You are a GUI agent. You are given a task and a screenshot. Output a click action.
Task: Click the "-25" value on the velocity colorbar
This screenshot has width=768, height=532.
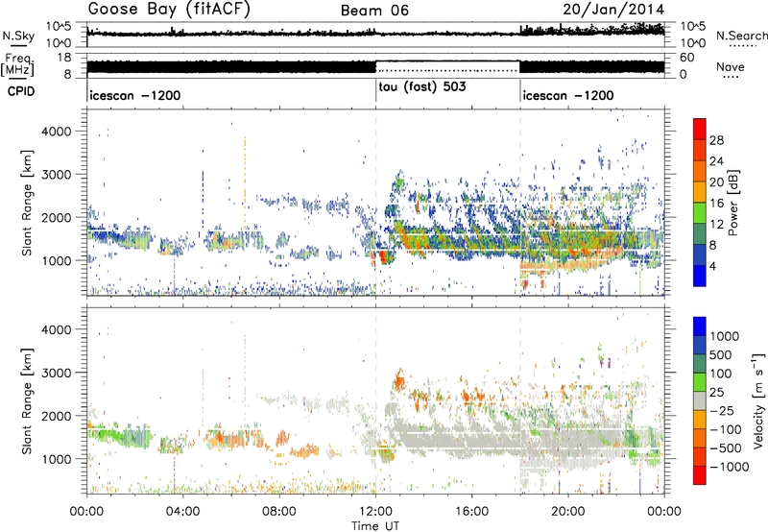coord(722,411)
